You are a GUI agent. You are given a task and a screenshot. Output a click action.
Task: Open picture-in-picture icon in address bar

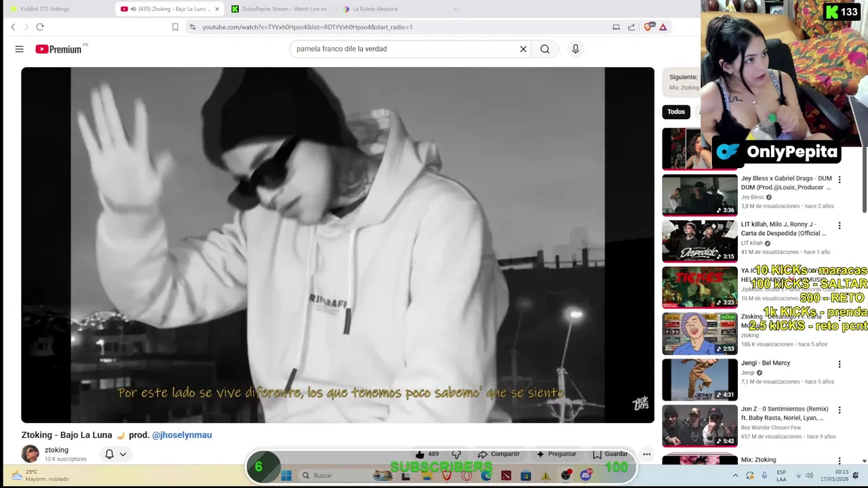[x=616, y=27]
